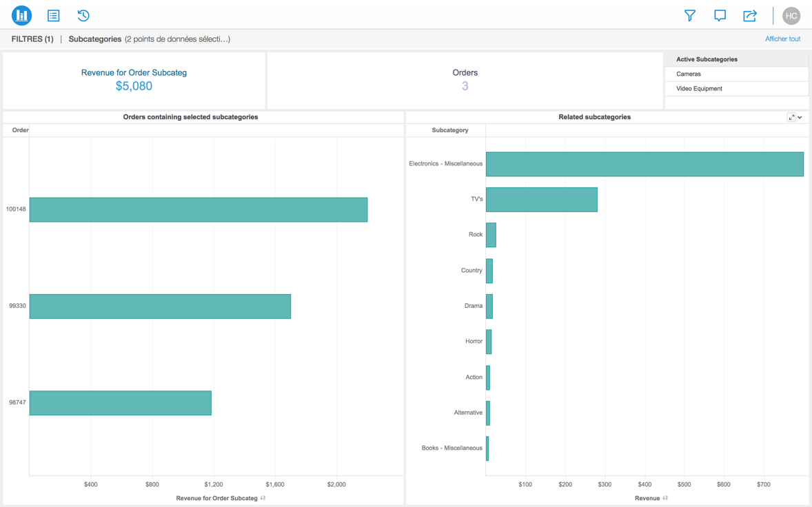Click the Subcategories filter label
This screenshot has height=507, width=812.
pyautogui.click(x=94, y=39)
